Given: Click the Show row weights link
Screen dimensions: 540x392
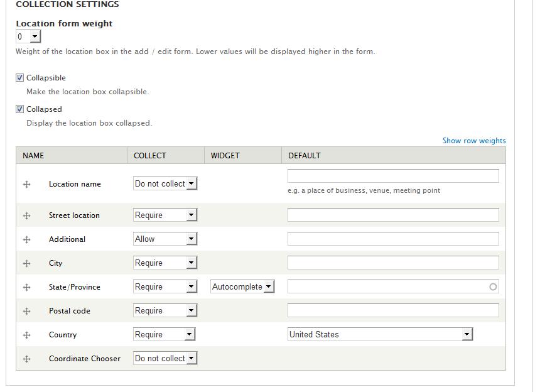Looking at the screenshot, I should click(x=473, y=141).
